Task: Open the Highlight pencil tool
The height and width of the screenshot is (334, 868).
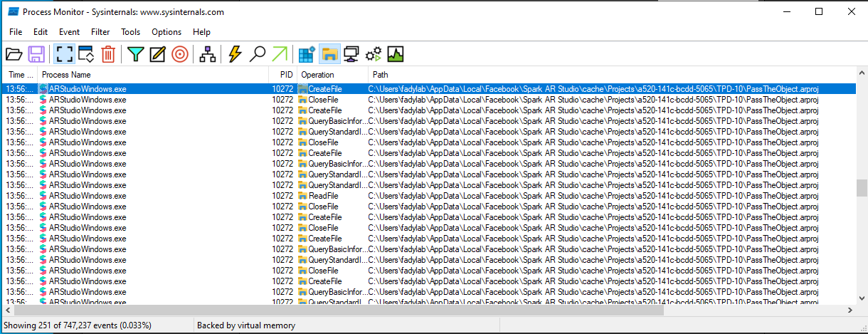Action: (157, 53)
